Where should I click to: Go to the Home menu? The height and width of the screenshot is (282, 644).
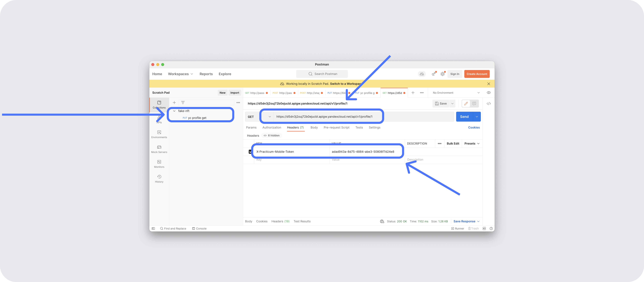coord(157,74)
